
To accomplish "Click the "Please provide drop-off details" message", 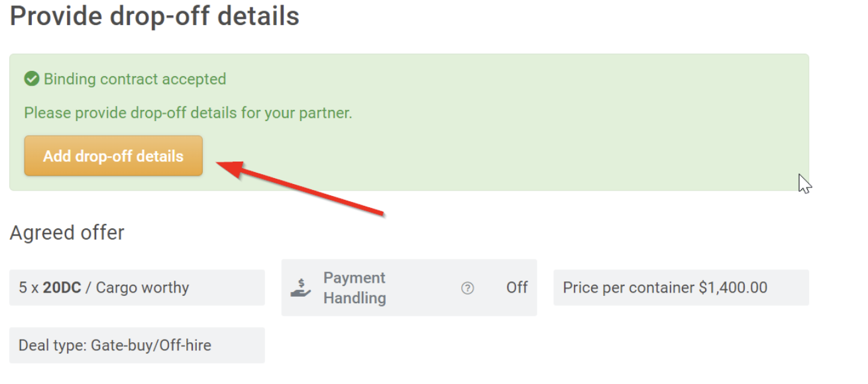I will [188, 113].
